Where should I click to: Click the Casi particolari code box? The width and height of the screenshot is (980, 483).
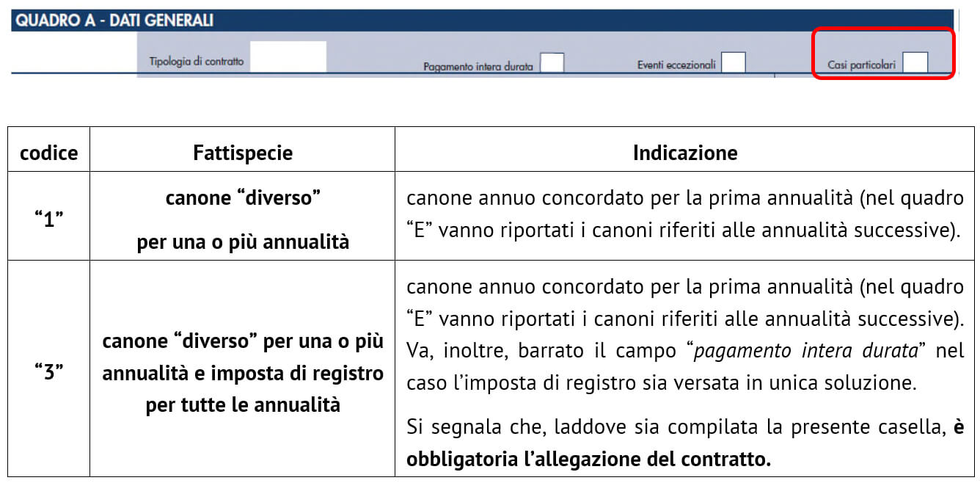click(915, 63)
